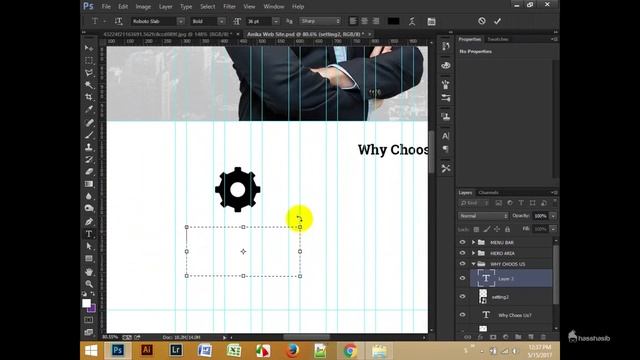Center align text
640x360 pixels.
point(364,21)
